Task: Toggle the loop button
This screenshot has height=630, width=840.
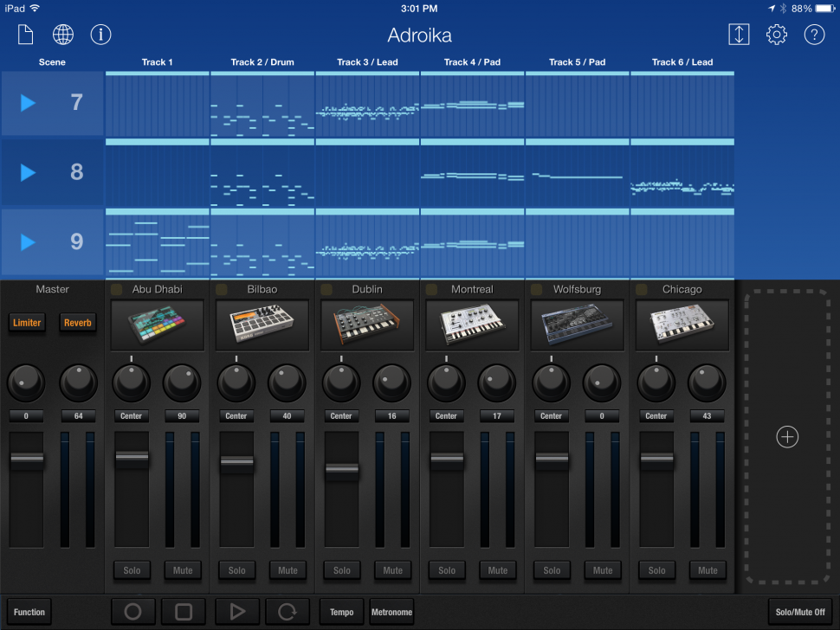Action: [x=288, y=612]
